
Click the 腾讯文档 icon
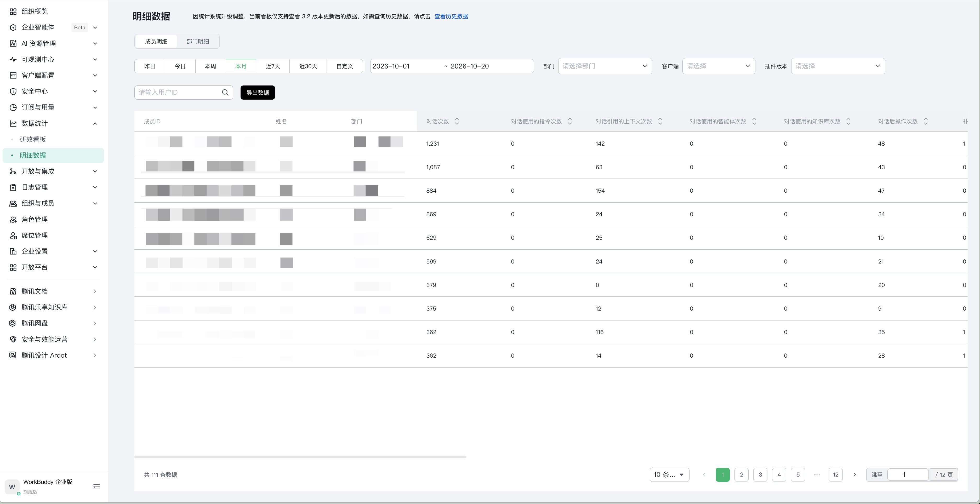[13, 291]
